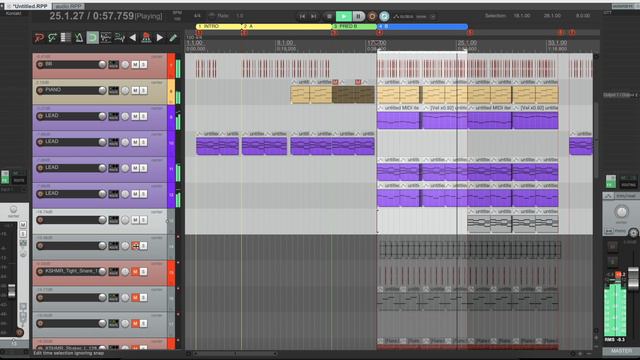Pause playback in the transport bar

coord(358,16)
